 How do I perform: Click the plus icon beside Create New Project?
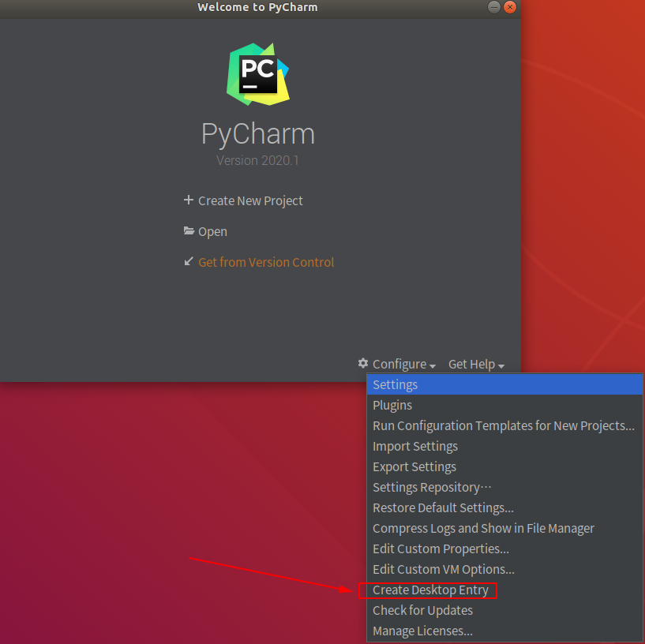[189, 200]
